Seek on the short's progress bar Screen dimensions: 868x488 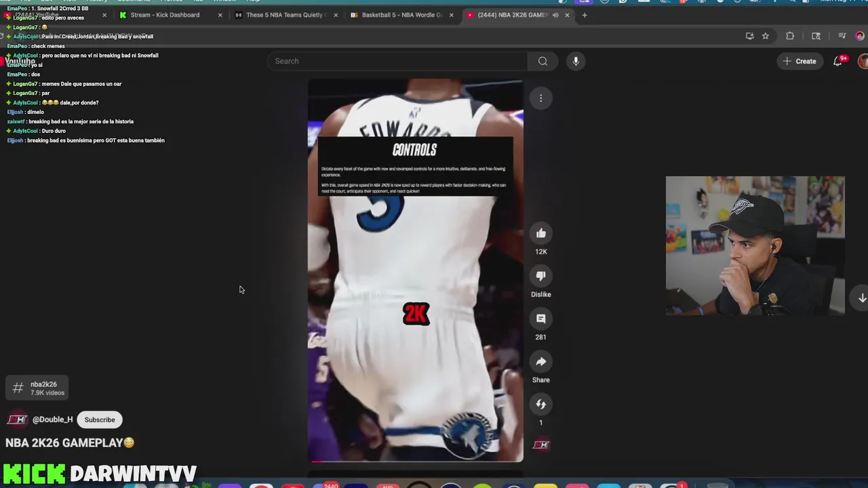point(415,461)
